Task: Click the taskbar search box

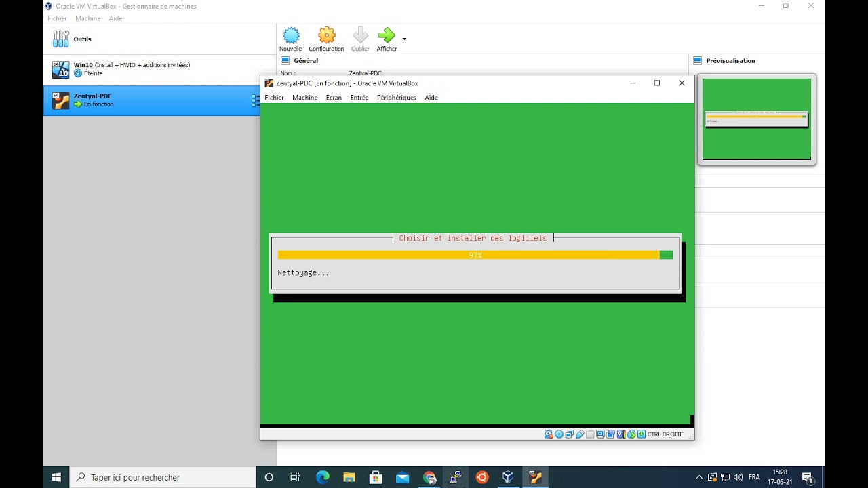Action: coord(163,477)
